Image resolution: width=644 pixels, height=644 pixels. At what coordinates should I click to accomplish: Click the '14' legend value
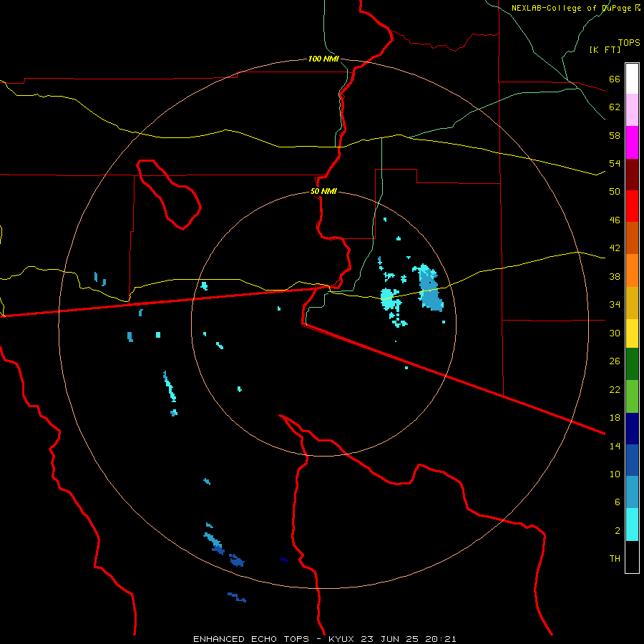[x=615, y=446]
